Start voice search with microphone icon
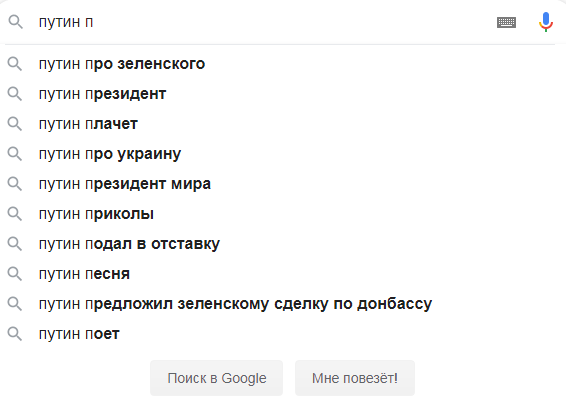 546,22
